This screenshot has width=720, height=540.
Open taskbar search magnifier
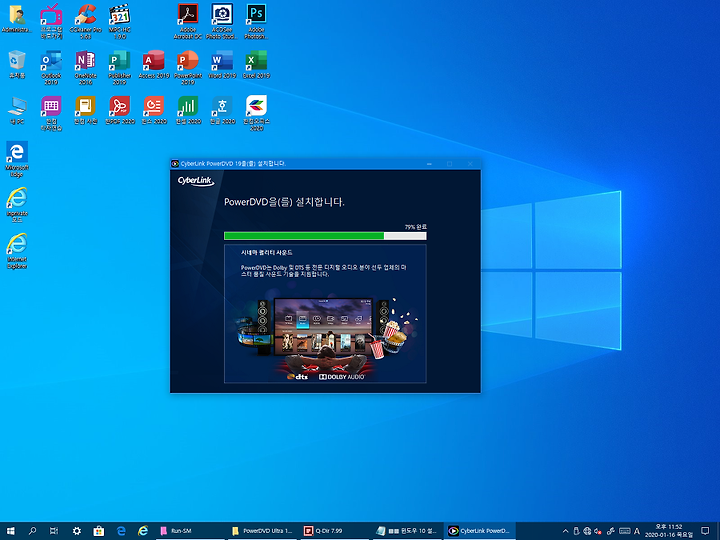click(32, 531)
